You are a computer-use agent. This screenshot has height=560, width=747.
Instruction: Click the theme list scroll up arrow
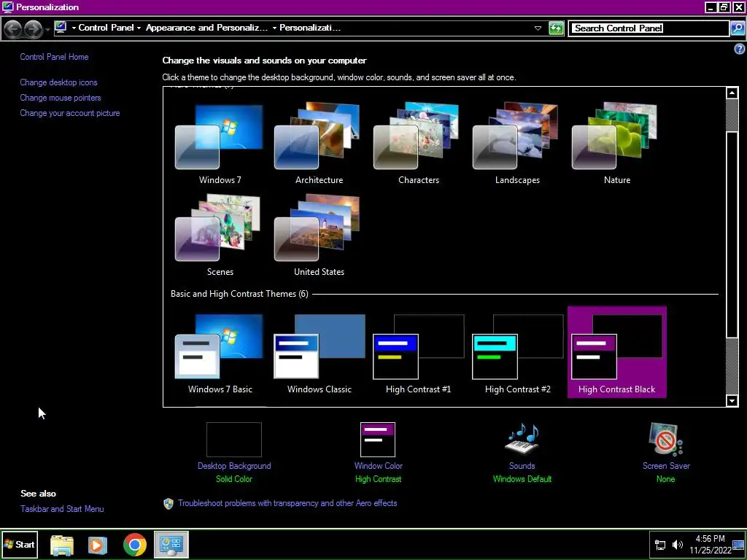coord(732,93)
